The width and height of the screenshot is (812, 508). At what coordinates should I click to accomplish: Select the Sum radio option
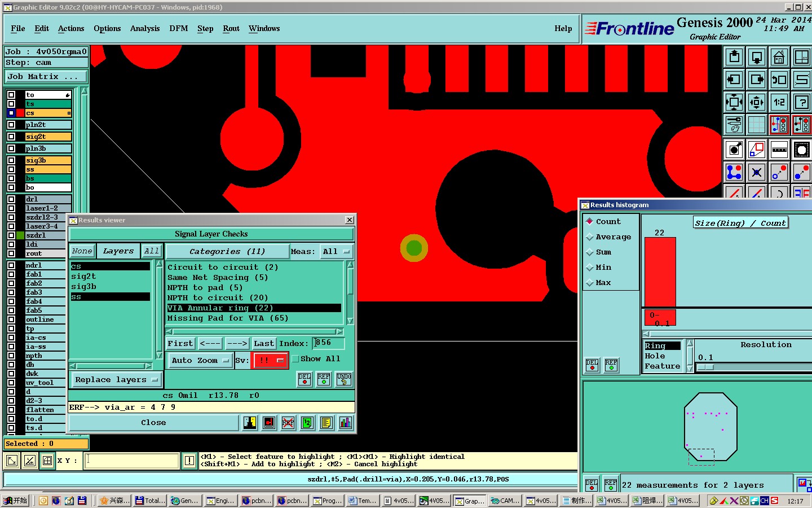[x=590, y=252]
